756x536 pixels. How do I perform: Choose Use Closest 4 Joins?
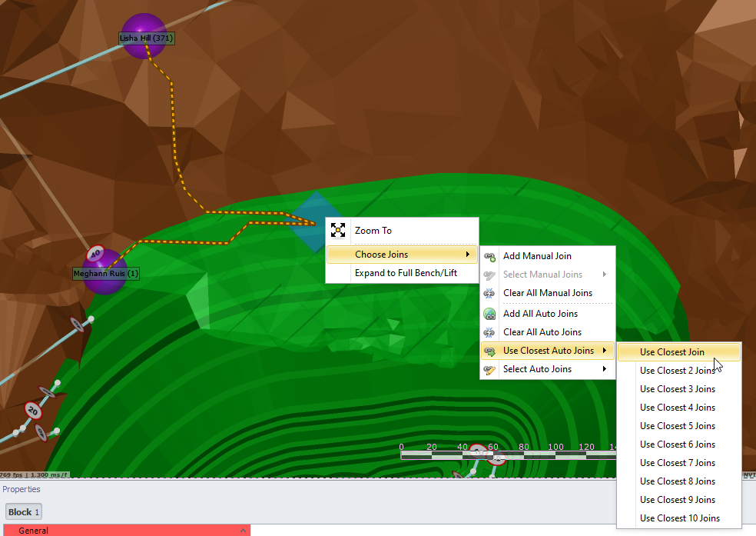[679, 408]
